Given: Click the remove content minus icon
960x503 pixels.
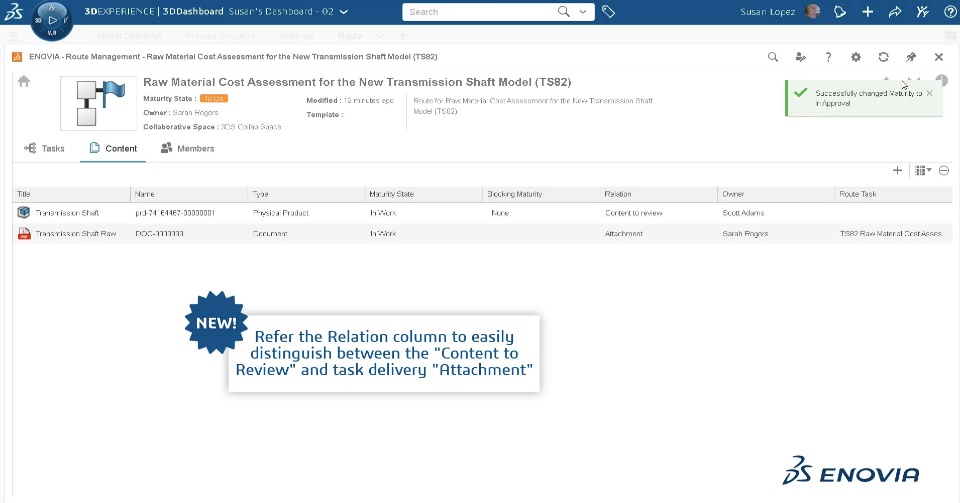Looking at the screenshot, I should pyautogui.click(x=944, y=171).
